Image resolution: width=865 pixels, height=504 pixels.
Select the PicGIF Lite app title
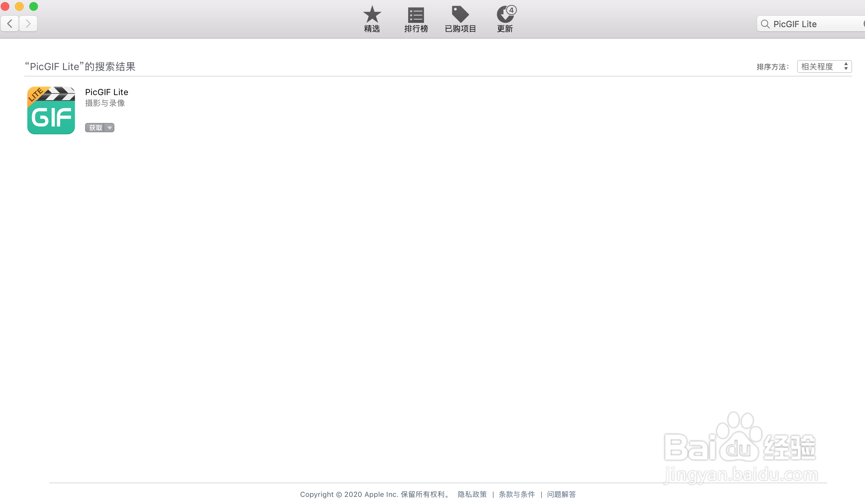click(x=106, y=92)
